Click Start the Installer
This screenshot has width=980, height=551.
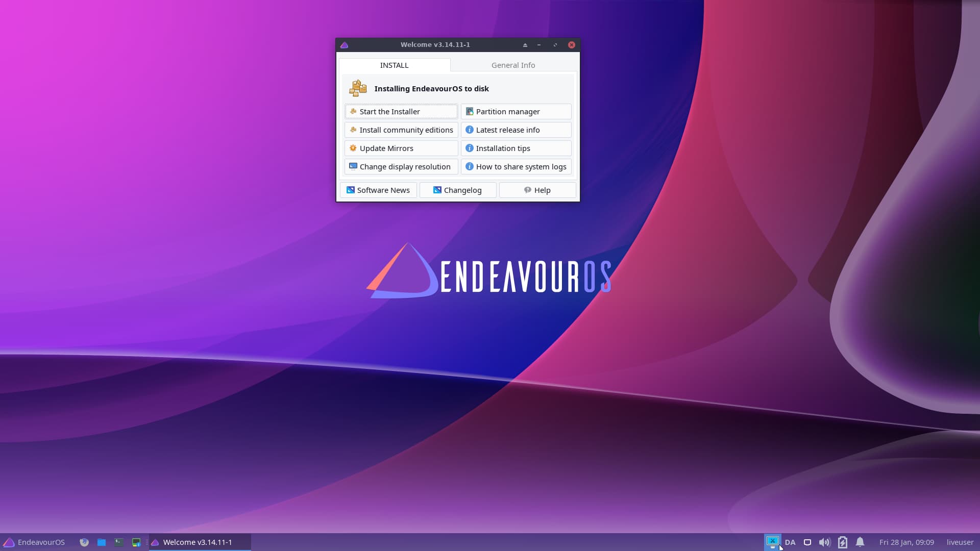pyautogui.click(x=401, y=111)
